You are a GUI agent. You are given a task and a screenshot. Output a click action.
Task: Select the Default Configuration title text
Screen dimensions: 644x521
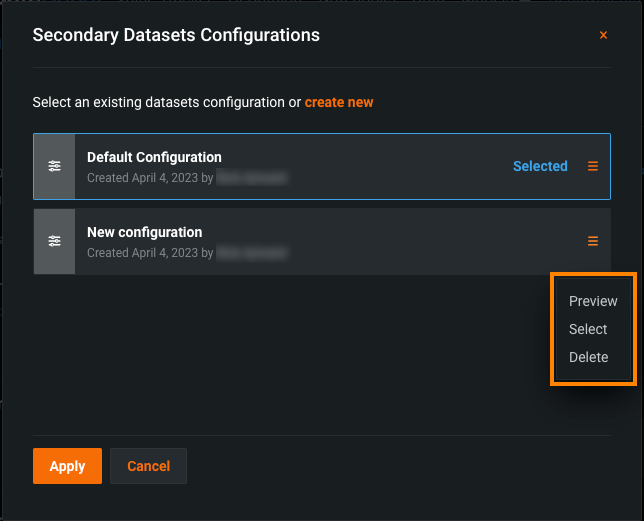click(x=154, y=157)
